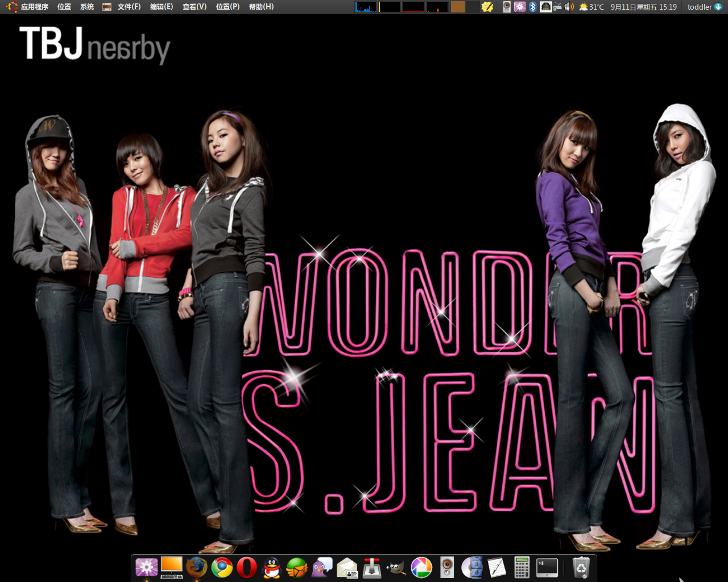Image resolution: width=728 pixels, height=582 pixels.
Task: Click the Ubuntu logo in top panel
Action: 12,7
